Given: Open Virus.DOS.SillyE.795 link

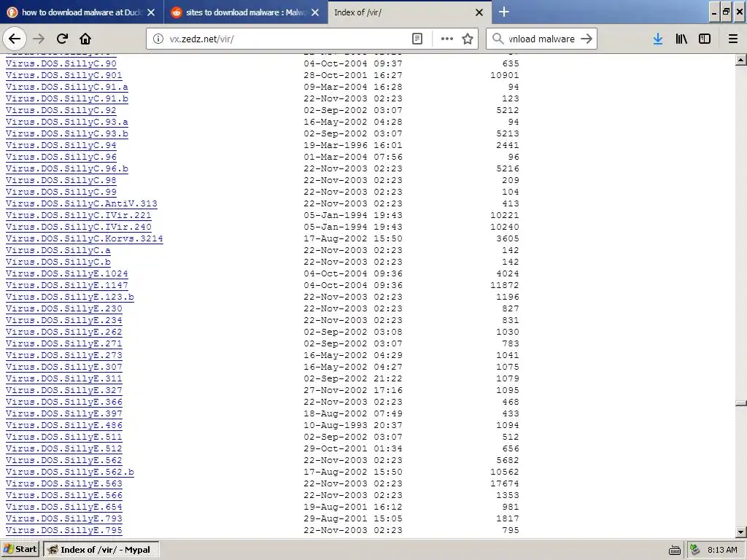Looking at the screenshot, I should (x=64, y=530).
